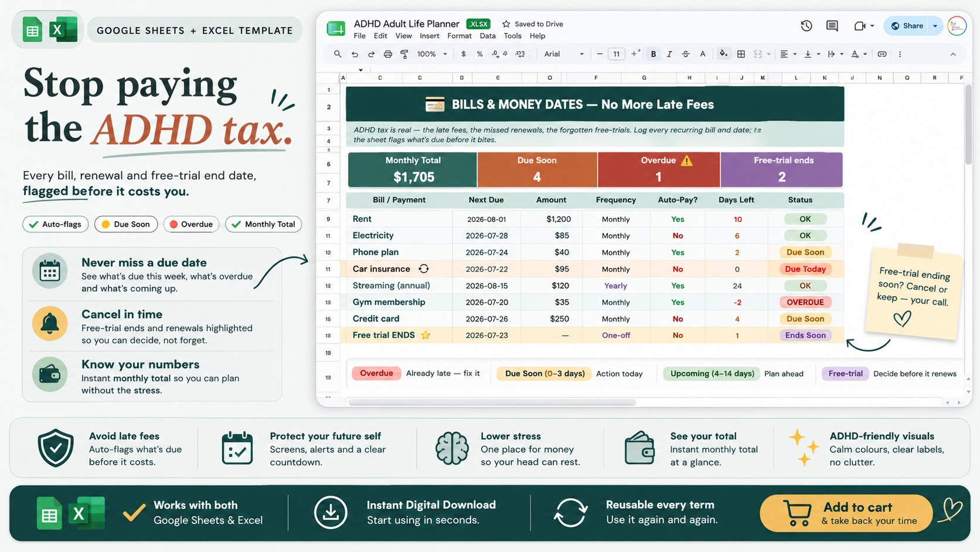This screenshot has width=980, height=552.
Task: Toggle bold formatting with B icon
Action: click(653, 54)
